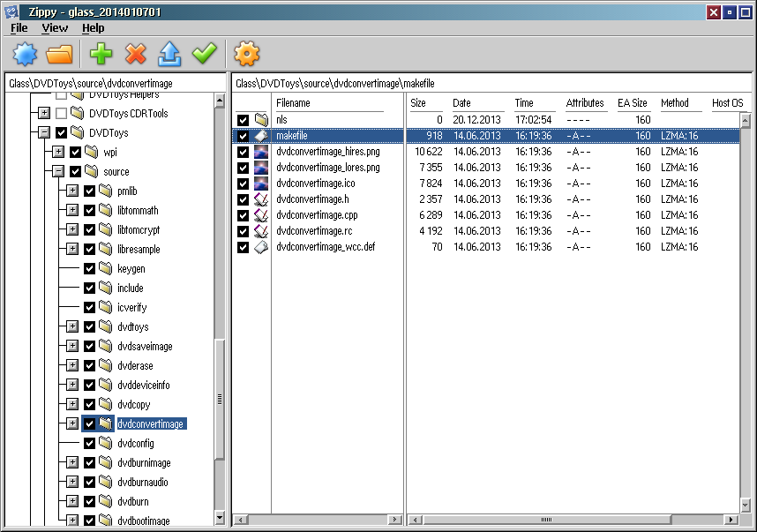This screenshot has width=757, height=532.
Task: Sort by the Size column header
Action: [418, 103]
